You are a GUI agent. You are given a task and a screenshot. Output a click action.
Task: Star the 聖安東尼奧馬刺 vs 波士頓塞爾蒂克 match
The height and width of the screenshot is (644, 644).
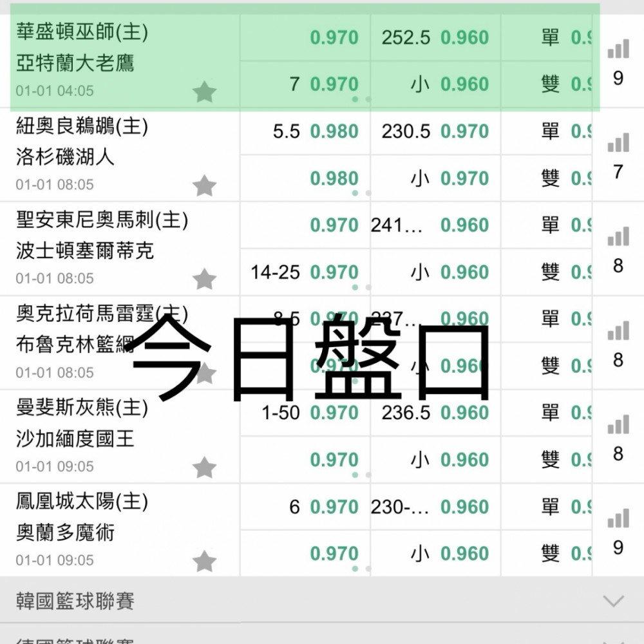point(204,279)
